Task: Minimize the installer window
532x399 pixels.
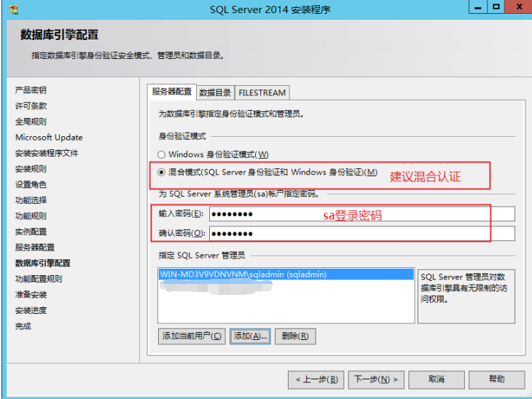Action: tap(478, 7)
